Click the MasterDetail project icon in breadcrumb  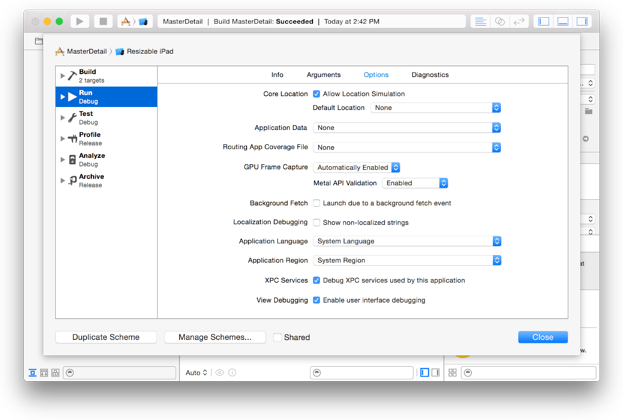click(60, 51)
